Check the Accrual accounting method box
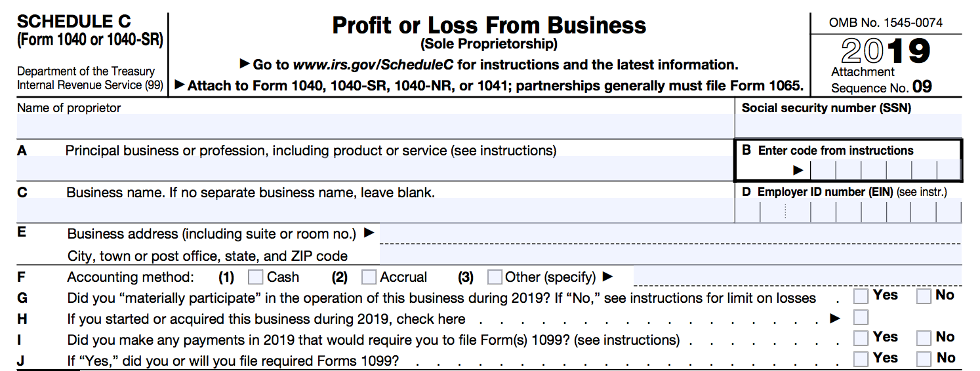The width and height of the screenshot is (980, 371). tap(369, 277)
